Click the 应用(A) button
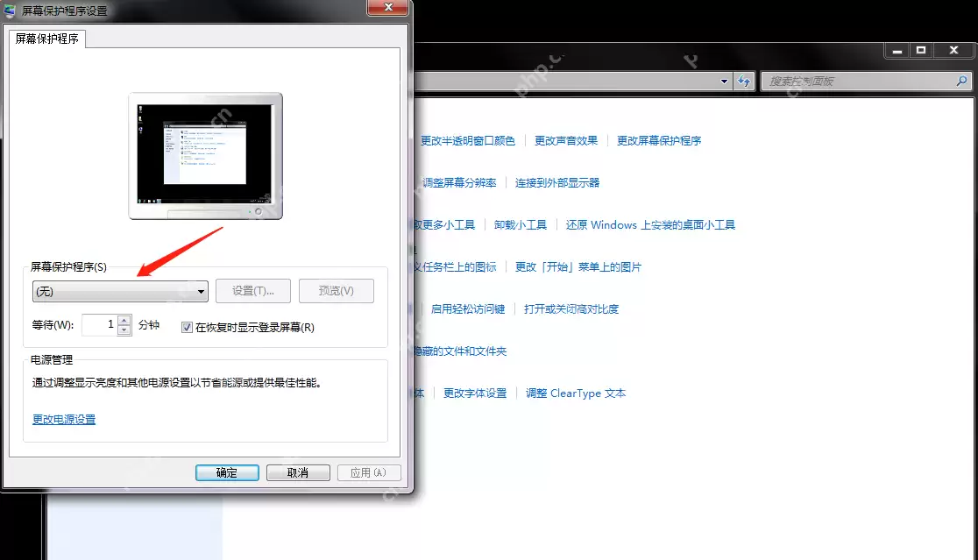 (x=369, y=472)
